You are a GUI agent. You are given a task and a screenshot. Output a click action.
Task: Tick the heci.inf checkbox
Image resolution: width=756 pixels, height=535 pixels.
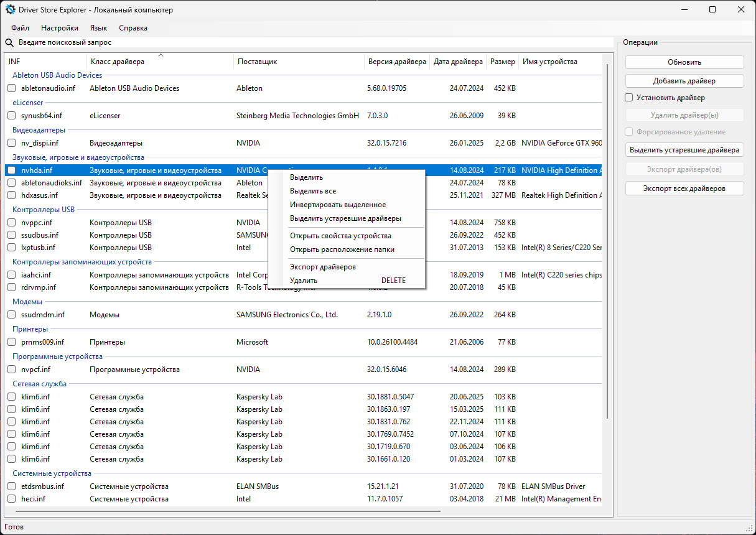12,499
